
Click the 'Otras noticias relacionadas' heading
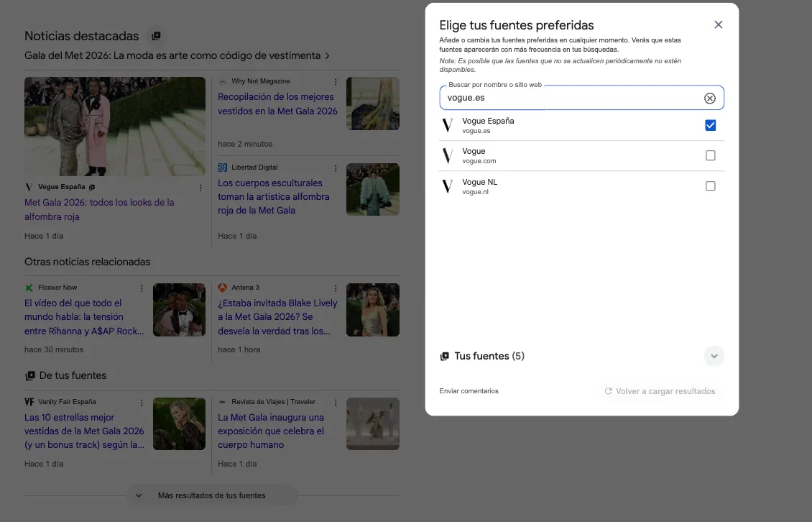pos(87,262)
